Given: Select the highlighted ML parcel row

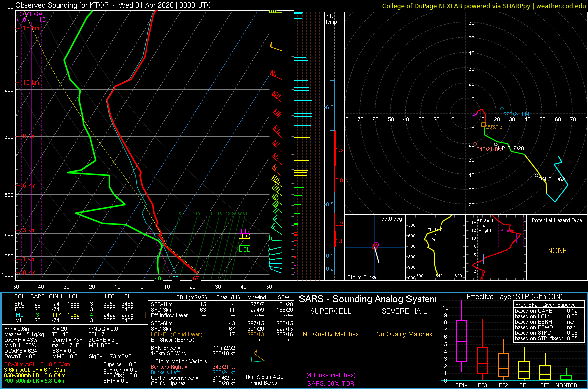Looking at the screenshot, I should click(x=74, y=315).
